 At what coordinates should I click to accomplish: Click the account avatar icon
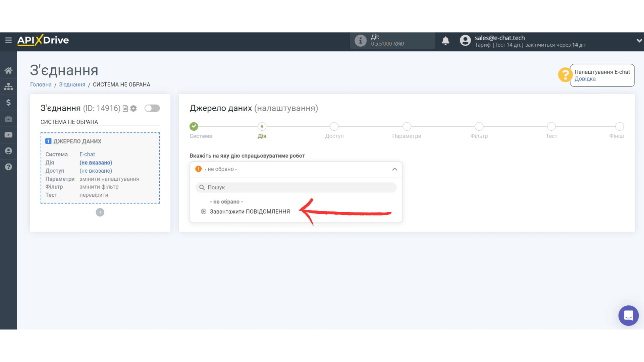[x=465, y=41]
